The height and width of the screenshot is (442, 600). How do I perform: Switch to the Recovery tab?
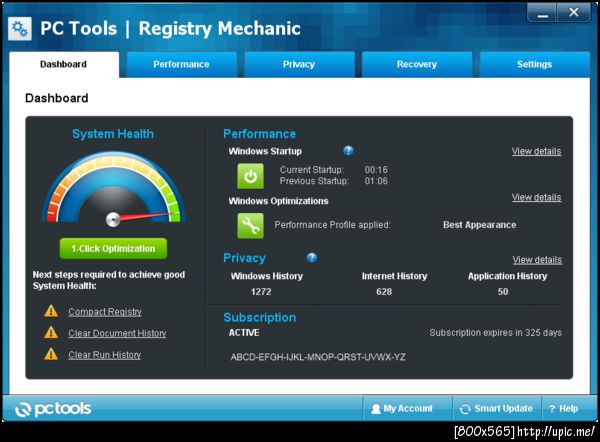(x=417, y=64)
